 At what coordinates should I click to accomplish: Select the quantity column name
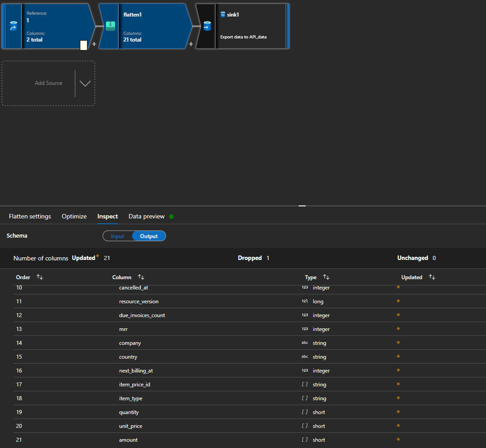(129, 412)
